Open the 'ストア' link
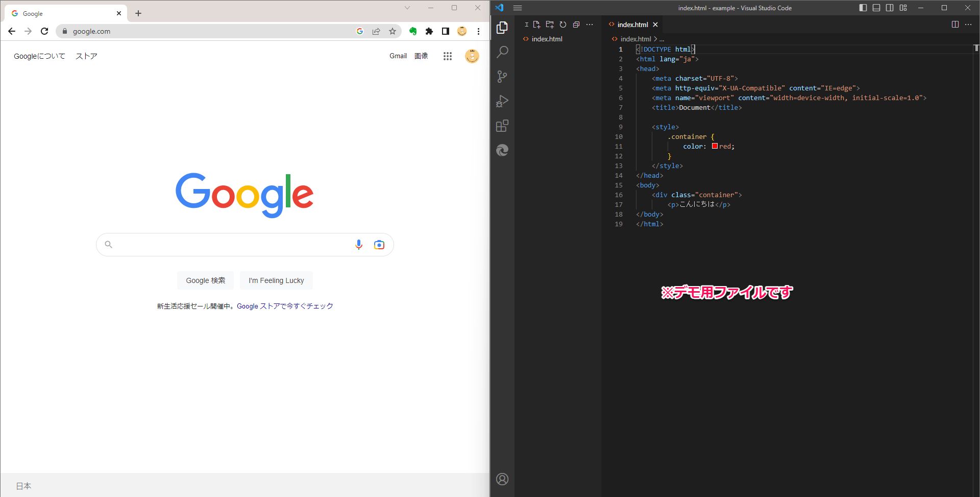This screenshot has width=980, height=497. coord(86,56)
